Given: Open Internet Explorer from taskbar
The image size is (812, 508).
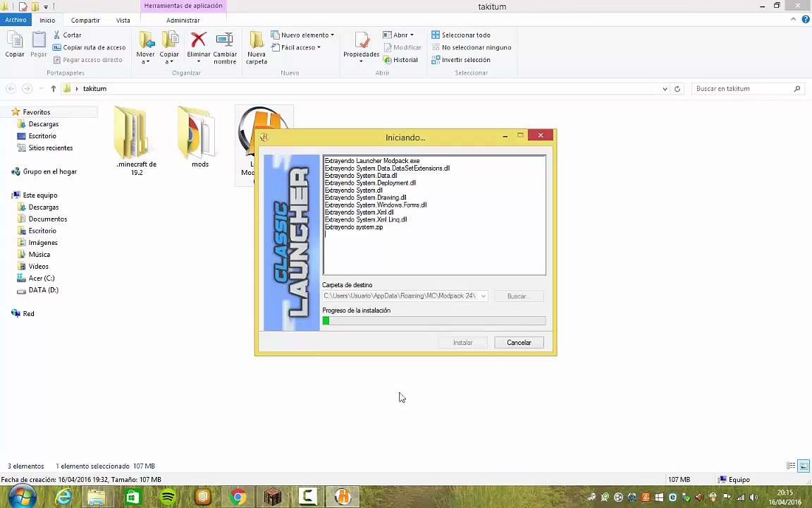Looking at the screenshot, I should pyautogui.click(x=63, y=497).
